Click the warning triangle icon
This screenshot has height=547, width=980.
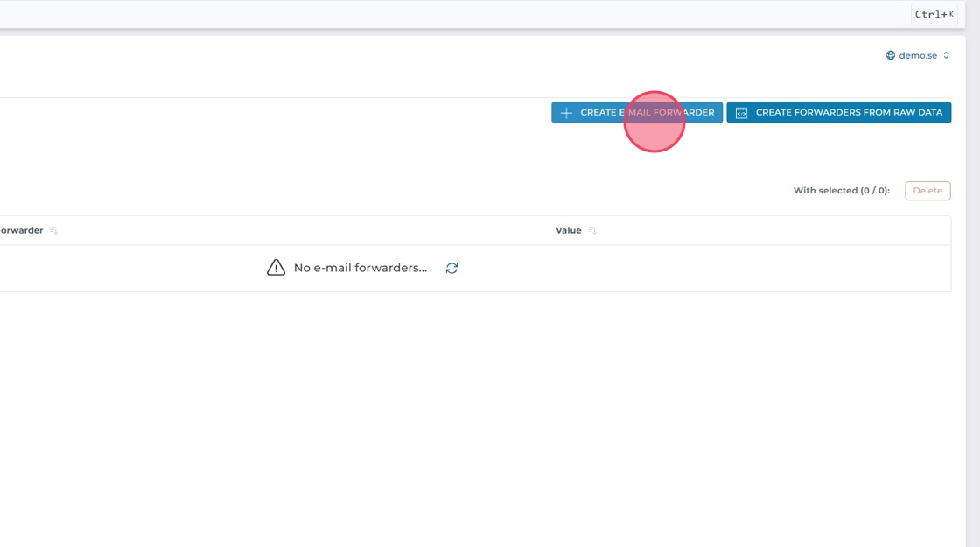(276, 268)
